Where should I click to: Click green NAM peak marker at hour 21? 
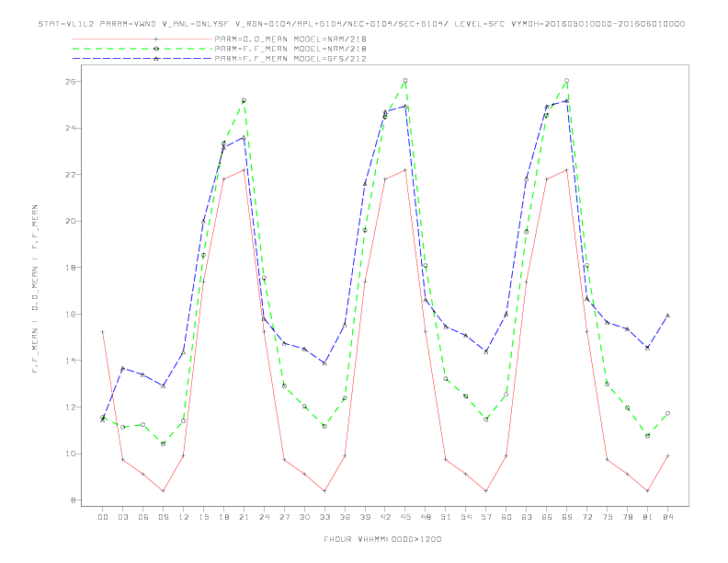tap(244, 100)
